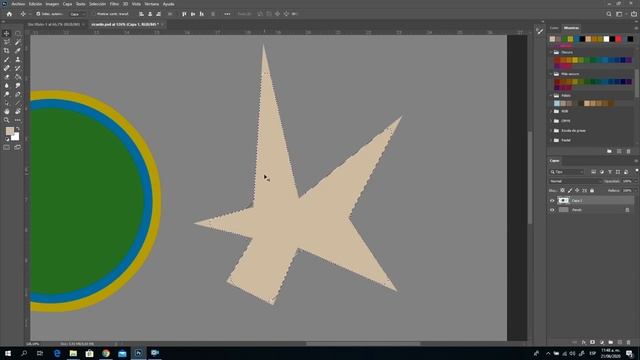The width and height of the screenshot is (640, 360).
Task: Select the Move tool in toolbox
Action: click(x=7, y=33)
